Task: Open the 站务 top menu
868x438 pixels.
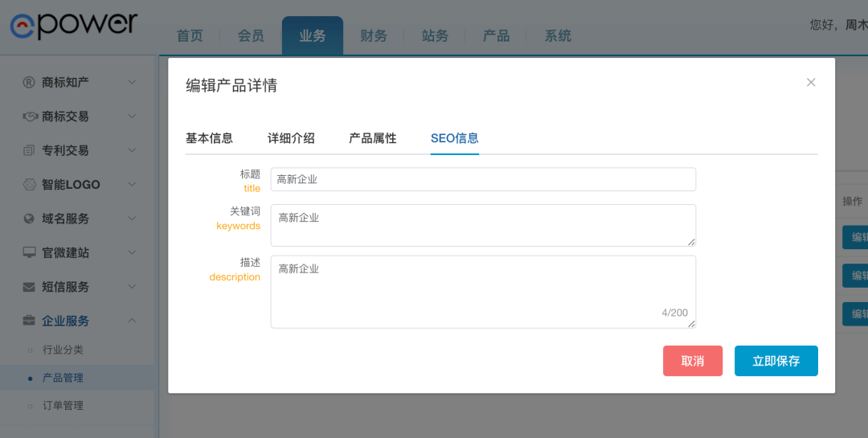Action: click(435, 36)
